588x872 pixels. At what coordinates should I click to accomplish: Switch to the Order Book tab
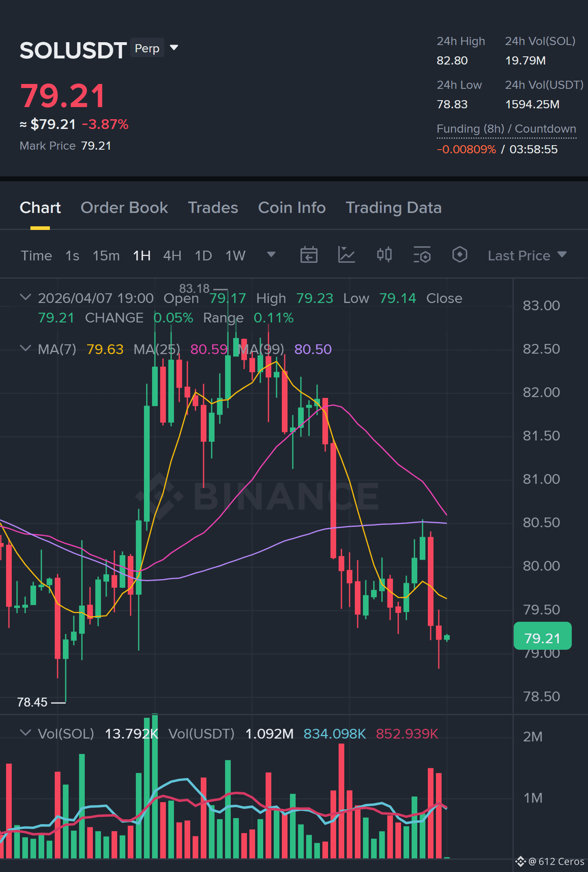tap(124, 208)
